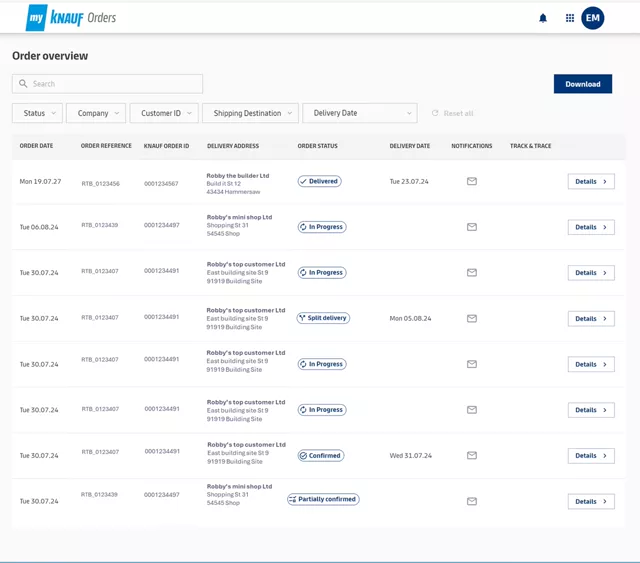The image size is (640, 563).
Task: Open the EM user avatar
Action: (593, 18)
